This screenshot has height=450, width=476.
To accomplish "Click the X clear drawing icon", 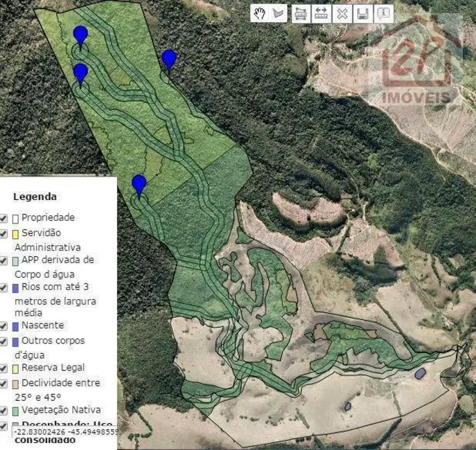I will click(x=342, y=12).
